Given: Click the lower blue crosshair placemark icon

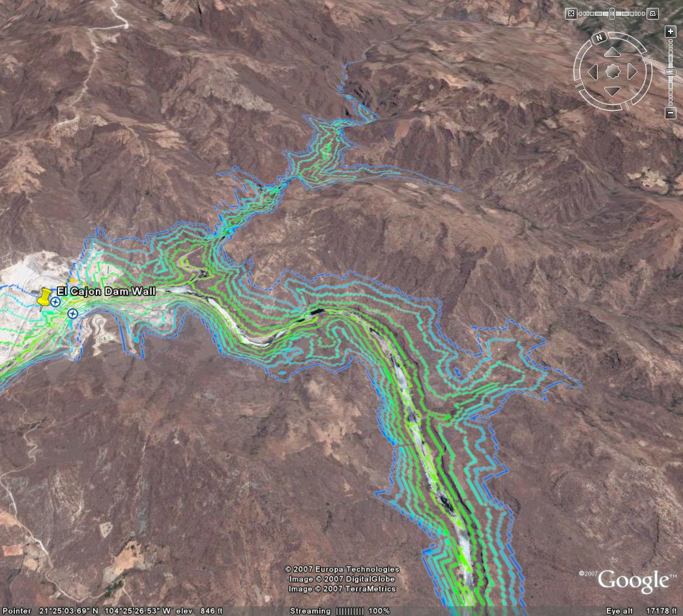Looking at the screenshot, I should point(73,314).
